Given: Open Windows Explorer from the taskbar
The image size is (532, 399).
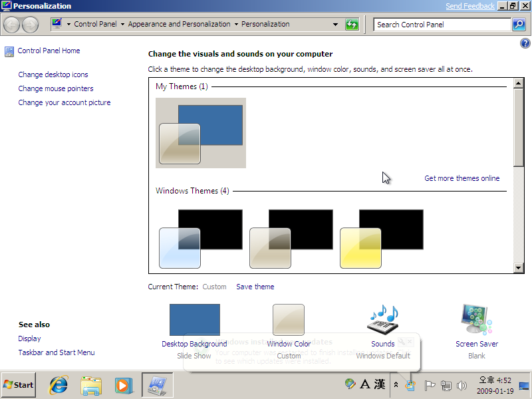Looking at the screenshot, I should click(x=91, y=385).
